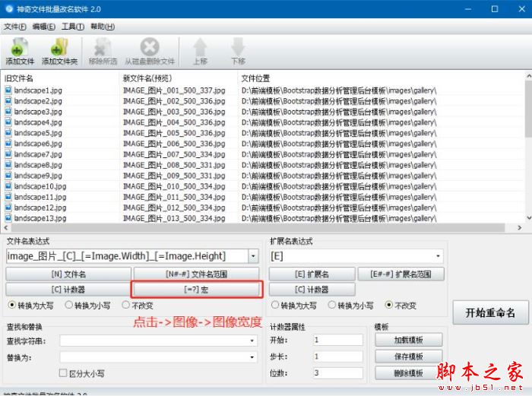Screen dimensions: 532x396
Task: Select 转换为大写 radio under filename expression
Action: [x=12, y=306]
